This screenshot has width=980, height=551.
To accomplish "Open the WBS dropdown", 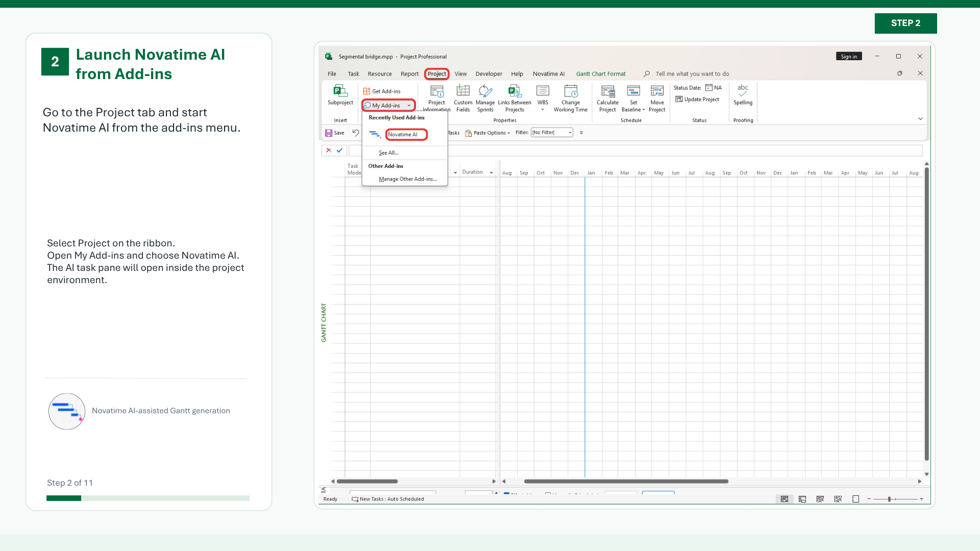I will pos(543,110).
